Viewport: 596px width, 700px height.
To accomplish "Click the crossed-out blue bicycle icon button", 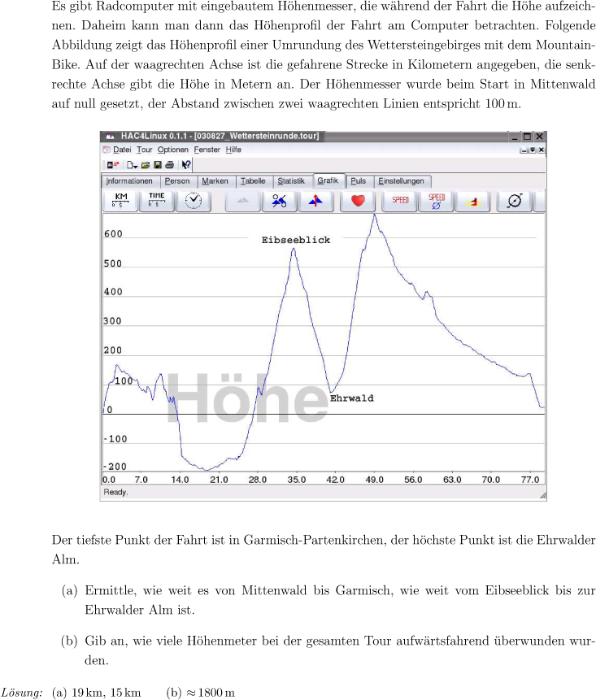I will (x=279, y=201).
